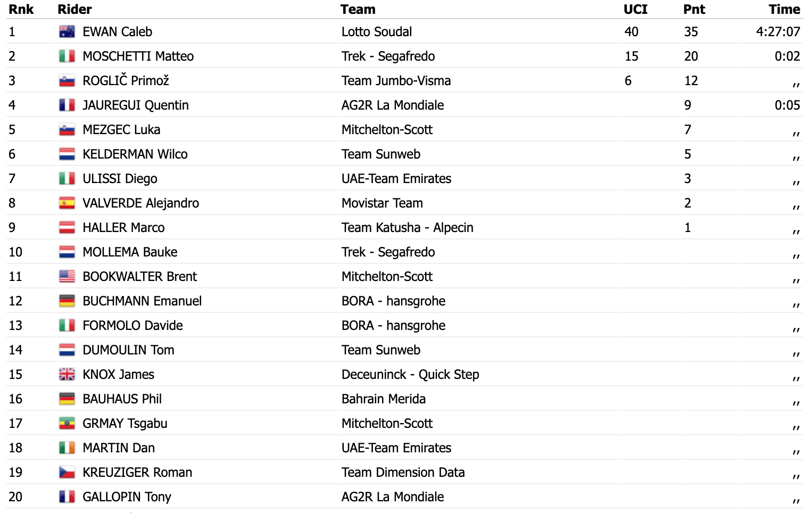Open rider profile of DUMOULIN Tom
The image size is (812, 513).
coord(129,350)
